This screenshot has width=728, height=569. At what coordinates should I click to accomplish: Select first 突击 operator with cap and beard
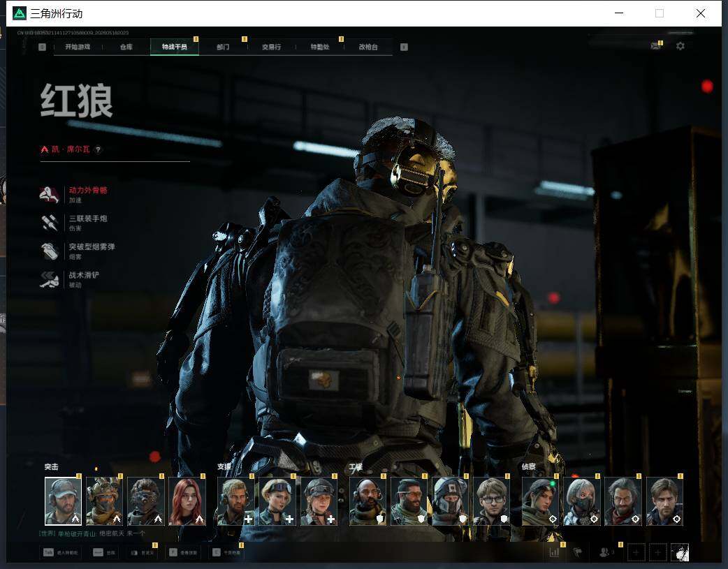pyautogui.click(x=63, y=501)
